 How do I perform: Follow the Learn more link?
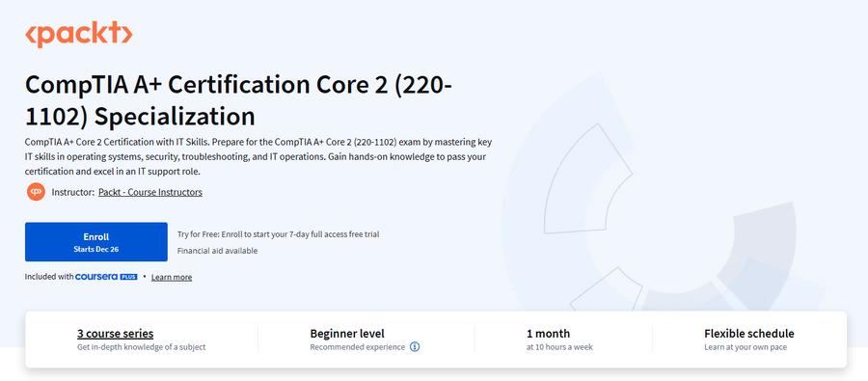172,278
